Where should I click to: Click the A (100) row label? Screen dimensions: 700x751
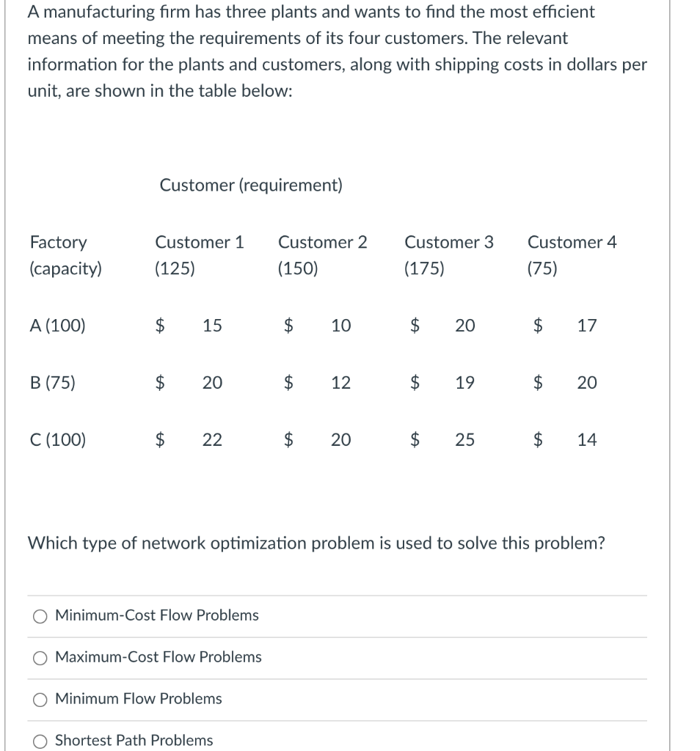tap(56, 326)
